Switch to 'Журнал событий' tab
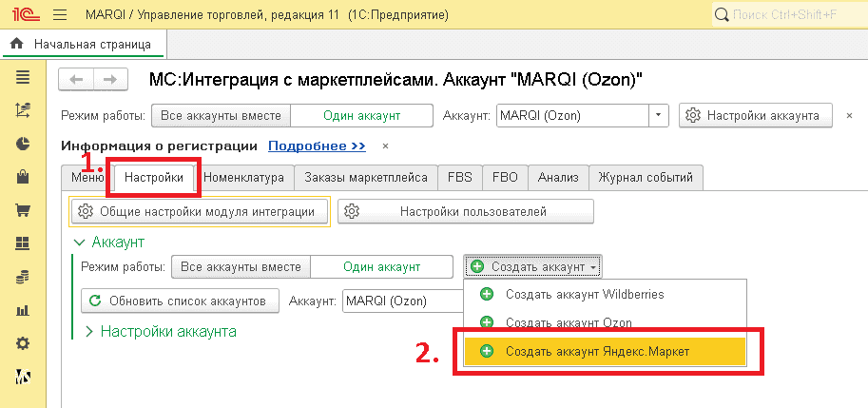 (x=646, y=178)
